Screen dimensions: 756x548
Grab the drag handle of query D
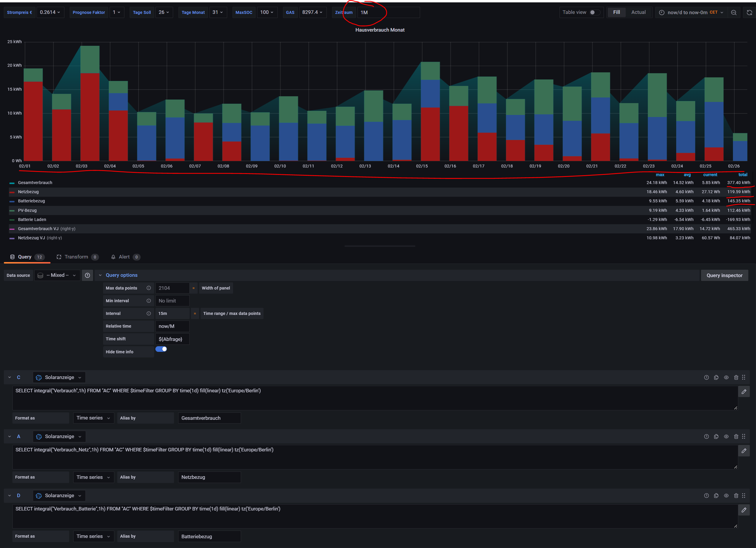point(744,496)
